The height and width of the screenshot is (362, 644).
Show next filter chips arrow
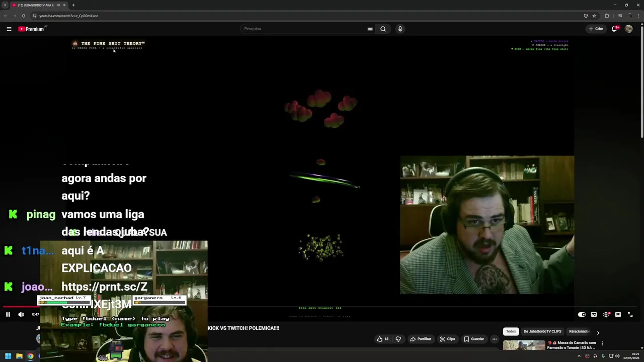pos(598,332)
